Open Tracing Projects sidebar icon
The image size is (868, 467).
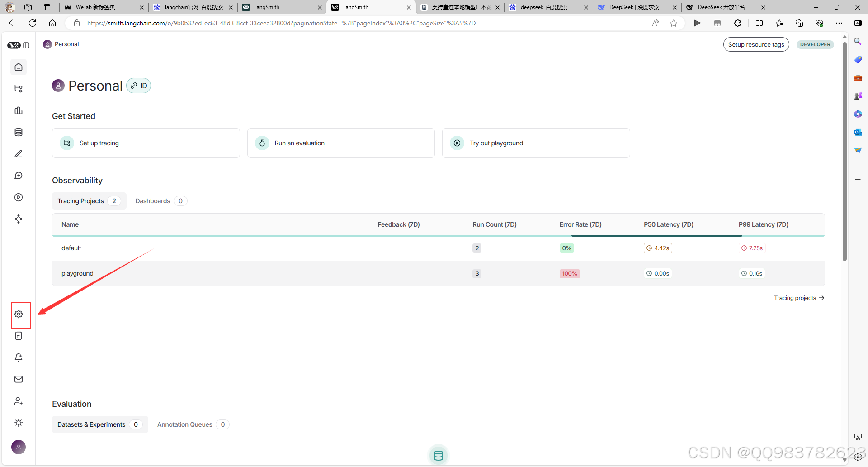coord(19,89)
